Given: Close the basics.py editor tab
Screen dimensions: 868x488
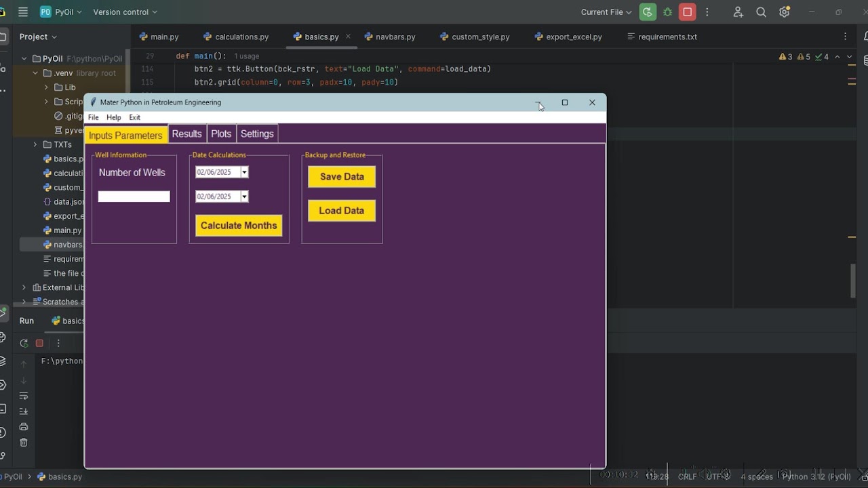Looking at the screenshot, I should [348, 37].
